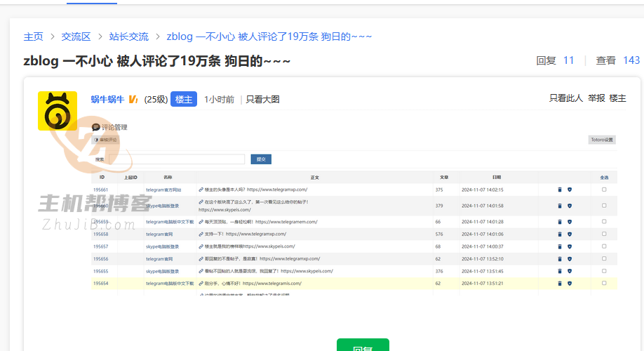Open comment ID 195654

tap(100, 283)
